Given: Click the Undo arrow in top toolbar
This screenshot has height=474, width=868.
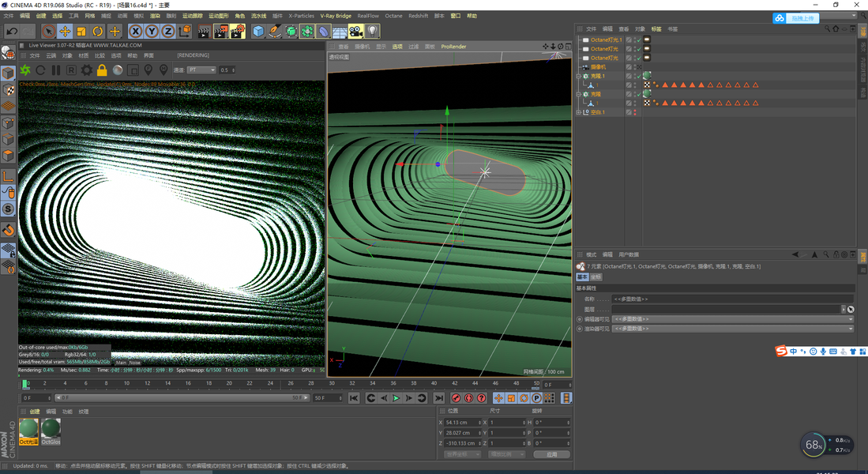Looking at the screenshot, I should pyautogui.click(x=12, y=32).
